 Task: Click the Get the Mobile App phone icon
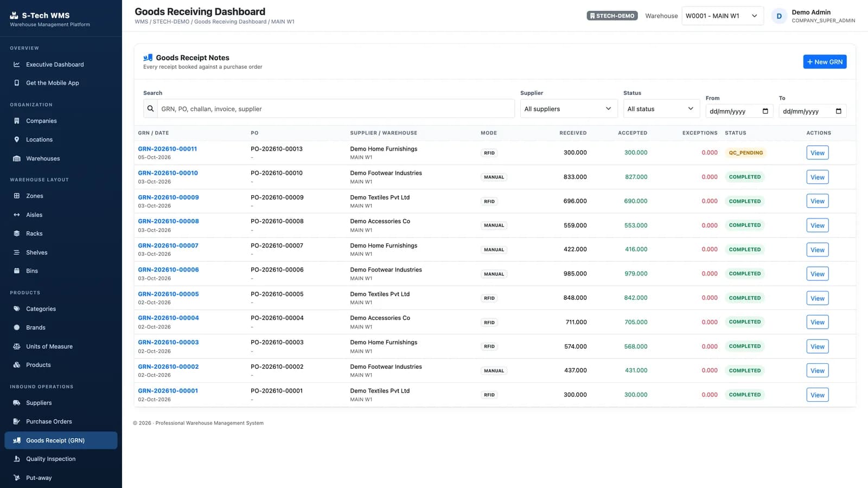click(17, 83)
